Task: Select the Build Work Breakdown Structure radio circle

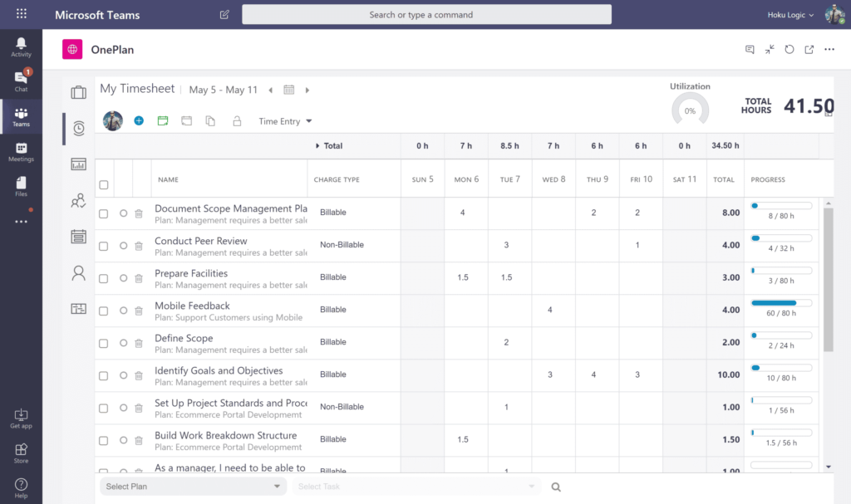Action: (124, 441)
